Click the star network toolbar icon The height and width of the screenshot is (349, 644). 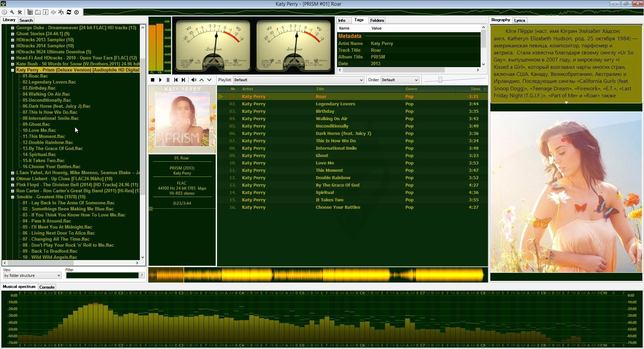61,12
